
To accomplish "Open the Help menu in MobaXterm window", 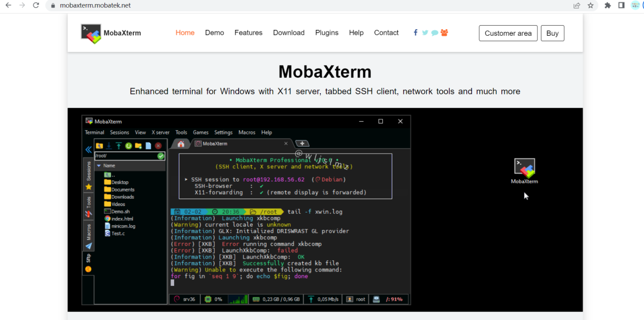I will point(267,133).
